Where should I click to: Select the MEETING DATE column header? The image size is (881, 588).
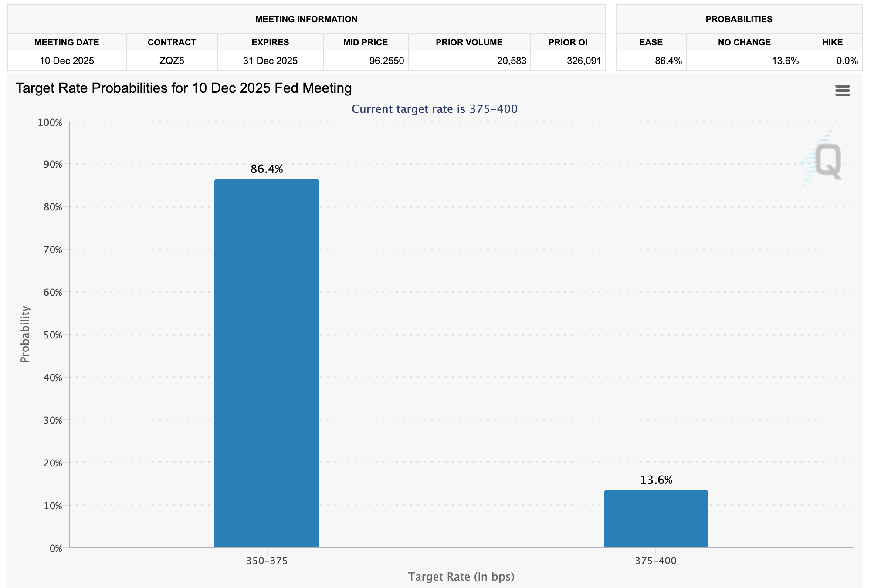tap(67, 42)
